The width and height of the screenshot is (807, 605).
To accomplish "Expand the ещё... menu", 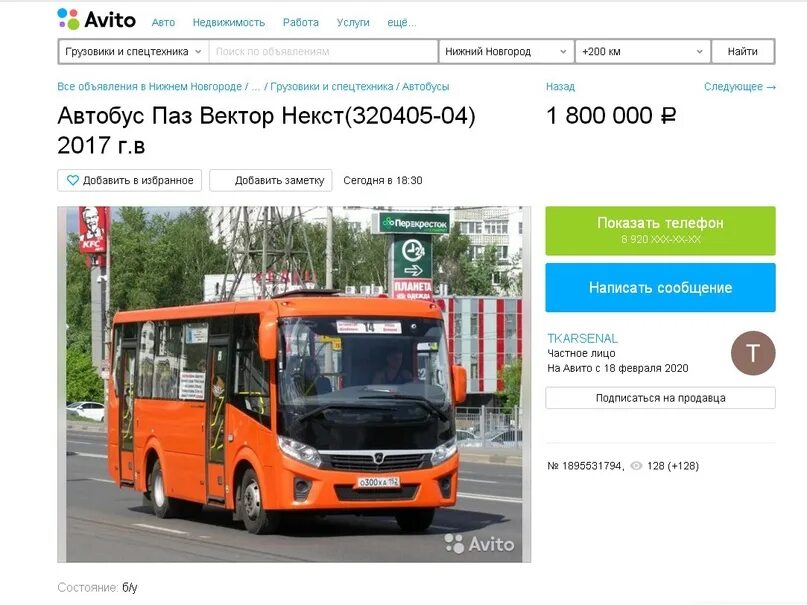I will (x=401, y=23).
